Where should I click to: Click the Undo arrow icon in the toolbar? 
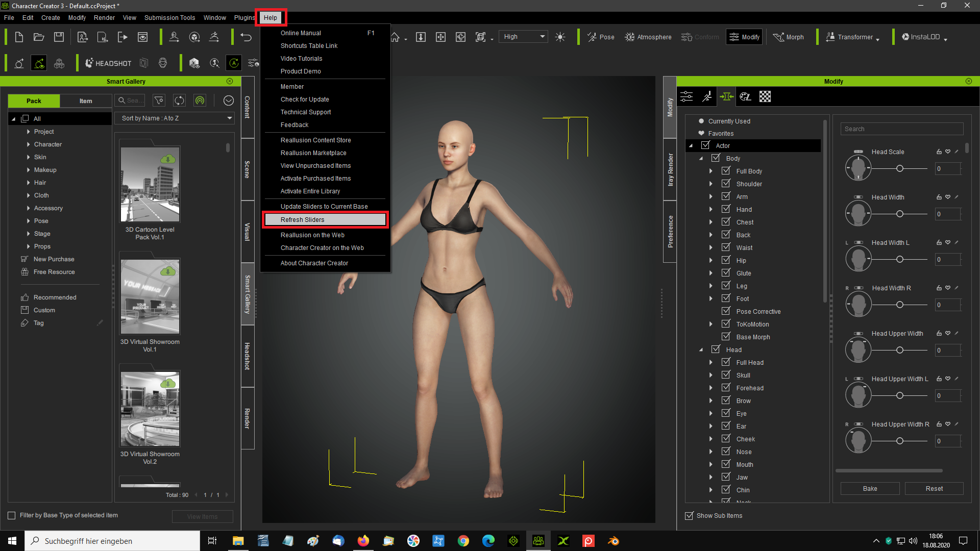click(246, 37)
